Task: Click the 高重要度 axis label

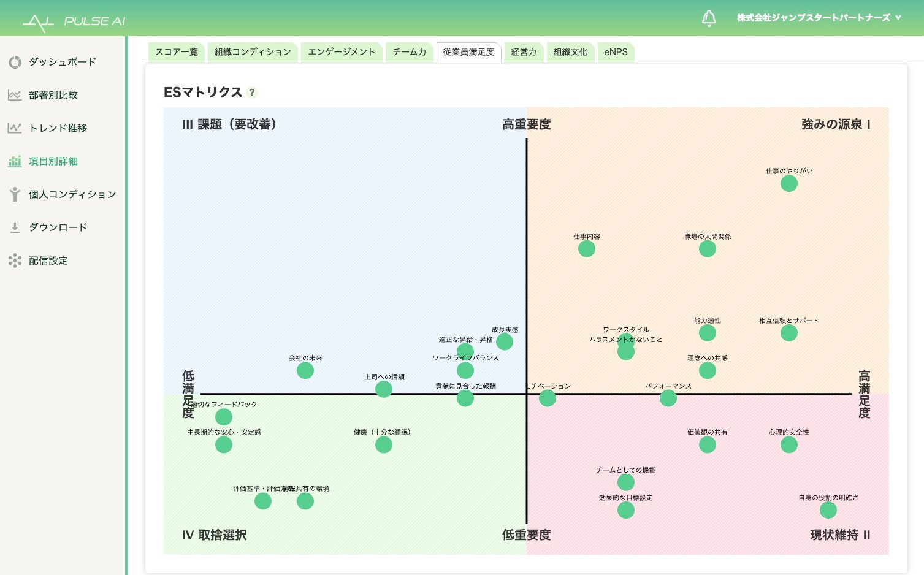Action: tap(527, 124)
